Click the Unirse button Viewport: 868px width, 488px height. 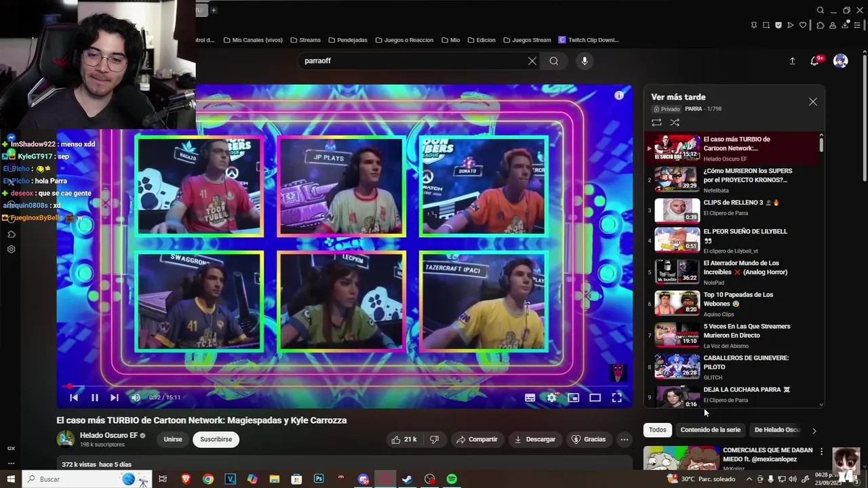click(x=173, y=439)
